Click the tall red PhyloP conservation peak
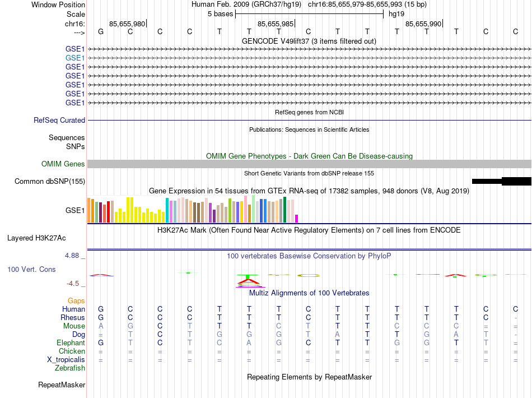The width and height of the screenshot is (532, 398). coord(248,281)
